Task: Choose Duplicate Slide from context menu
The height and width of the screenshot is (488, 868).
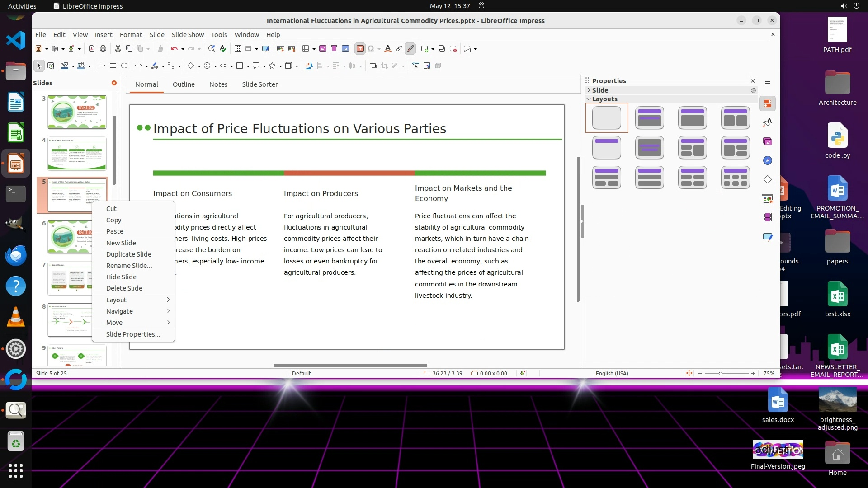Action: click(129, 254)
